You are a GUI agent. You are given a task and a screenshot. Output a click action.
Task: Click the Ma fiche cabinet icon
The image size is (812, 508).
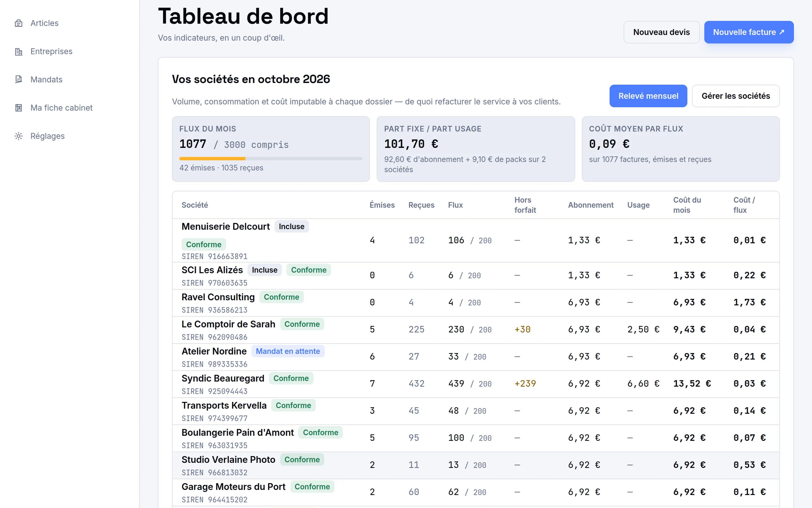point(19,108)
